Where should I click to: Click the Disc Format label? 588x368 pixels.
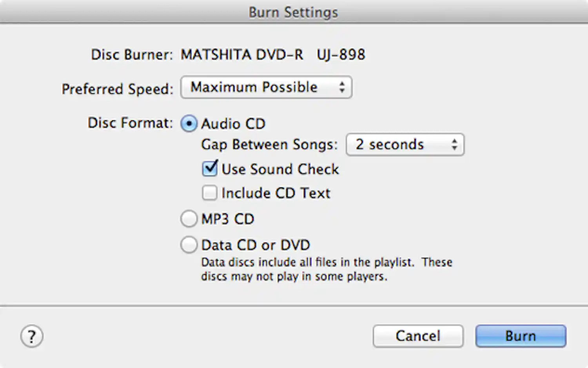[130, 123]
